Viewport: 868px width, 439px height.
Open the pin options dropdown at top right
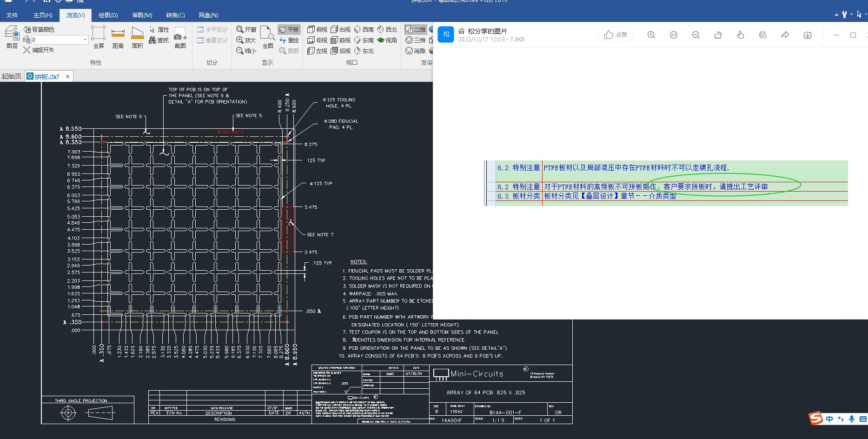click(x=852, y=15)
